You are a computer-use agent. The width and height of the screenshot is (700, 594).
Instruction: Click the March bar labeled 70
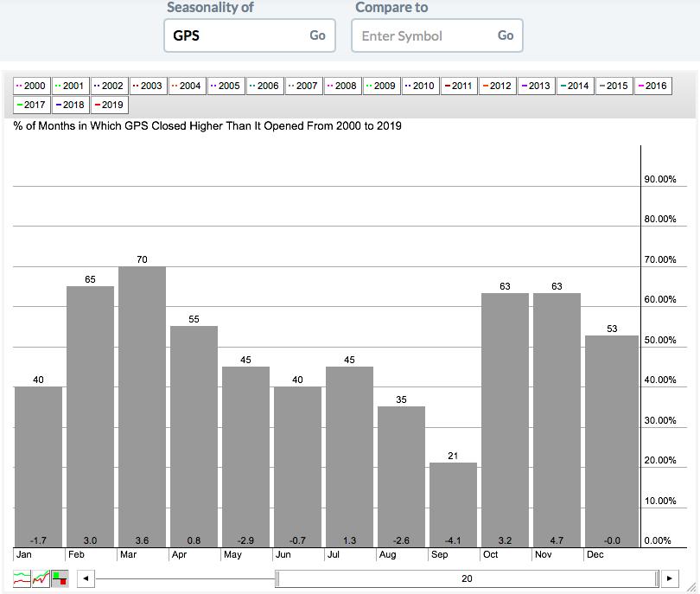[142, 407]
